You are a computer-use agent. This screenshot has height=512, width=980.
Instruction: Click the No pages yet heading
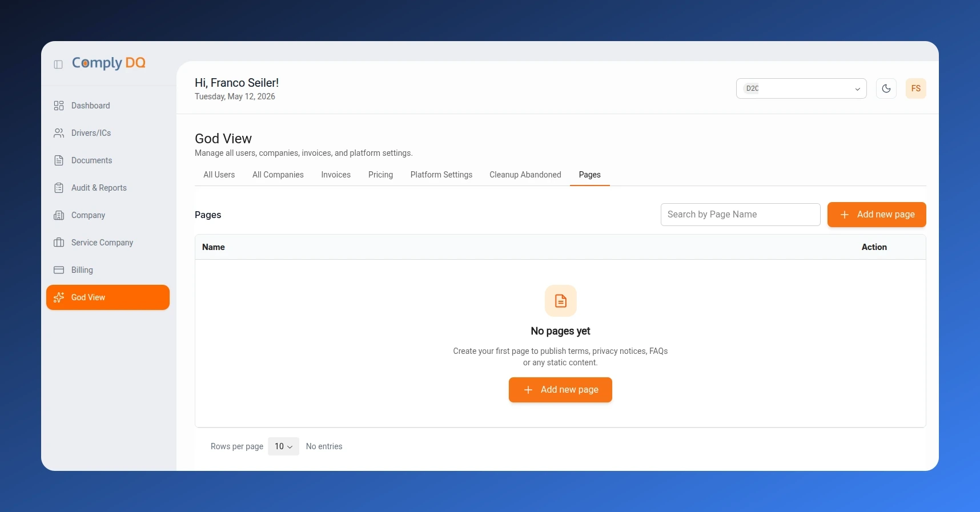coord(560,331)
